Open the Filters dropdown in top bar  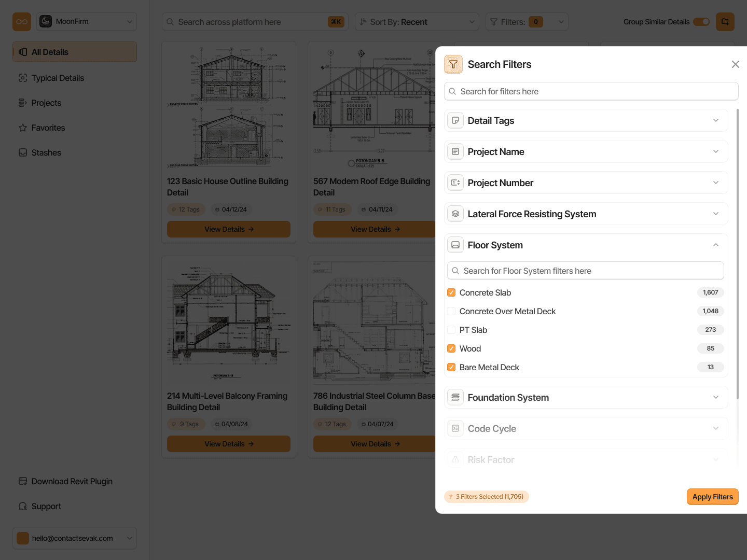pyautogui.click(x=527, y=22)
